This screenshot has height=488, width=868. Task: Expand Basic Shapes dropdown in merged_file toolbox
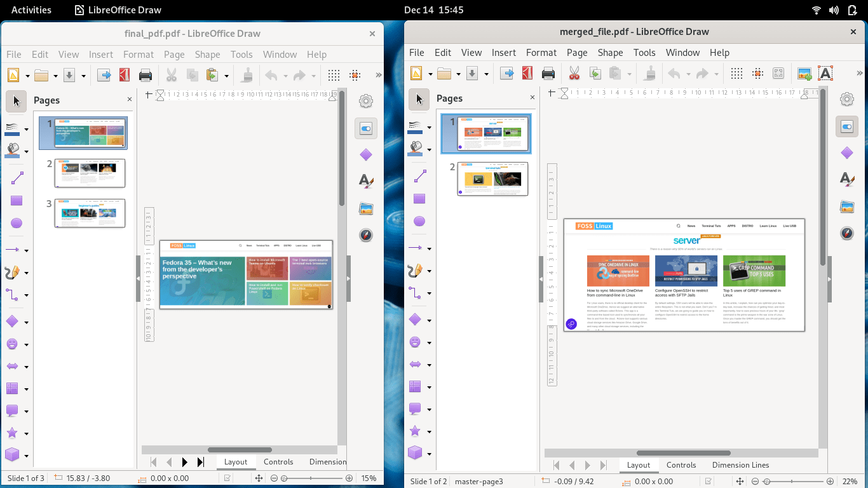click(430, 320)
